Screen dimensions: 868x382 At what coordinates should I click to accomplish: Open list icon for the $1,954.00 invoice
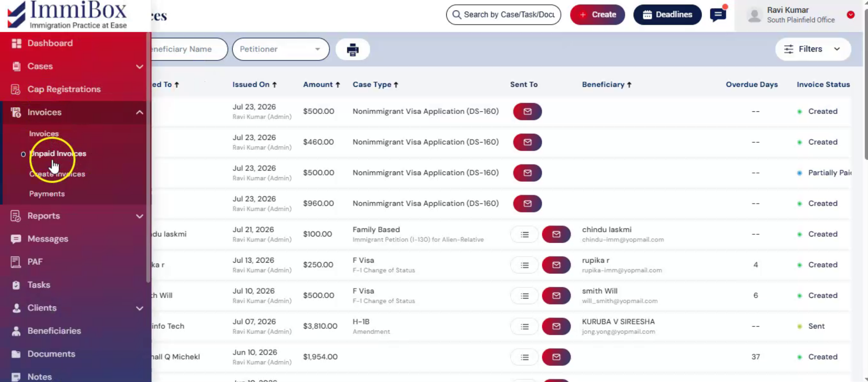coord(524,357)
